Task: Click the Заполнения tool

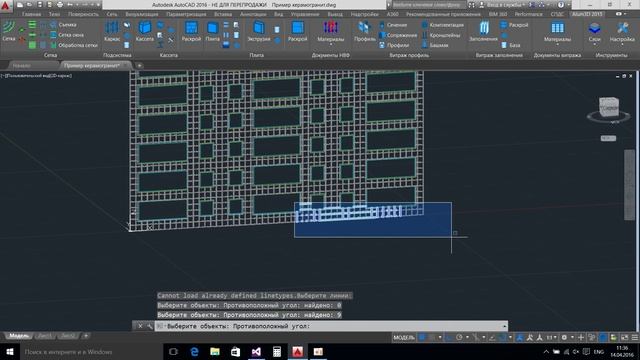Action: tap(484, 31)
